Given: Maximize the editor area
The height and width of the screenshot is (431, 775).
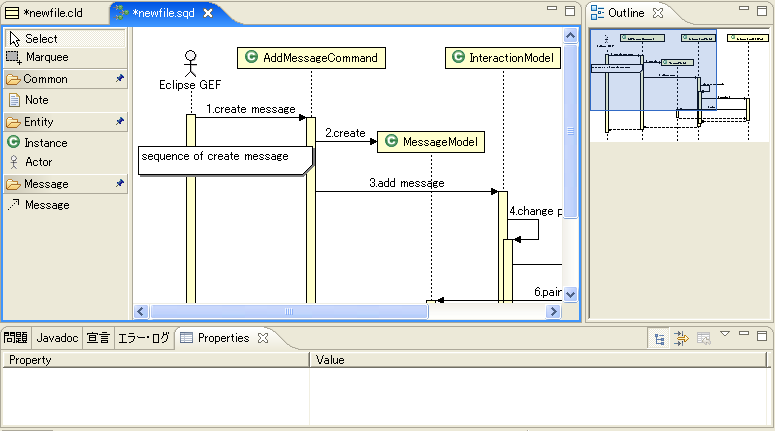Looking at the screenshot, I should 570,11.
